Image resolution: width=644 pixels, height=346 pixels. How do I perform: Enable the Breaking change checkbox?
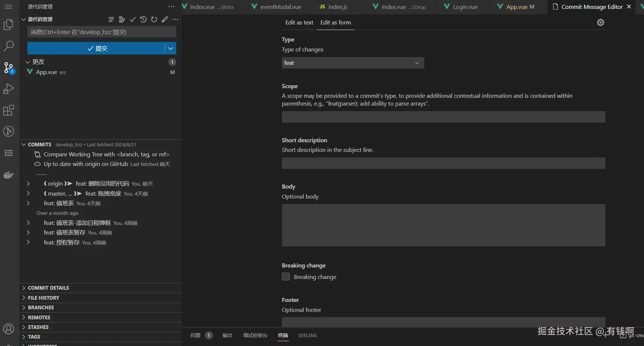[x=286, y=277]
